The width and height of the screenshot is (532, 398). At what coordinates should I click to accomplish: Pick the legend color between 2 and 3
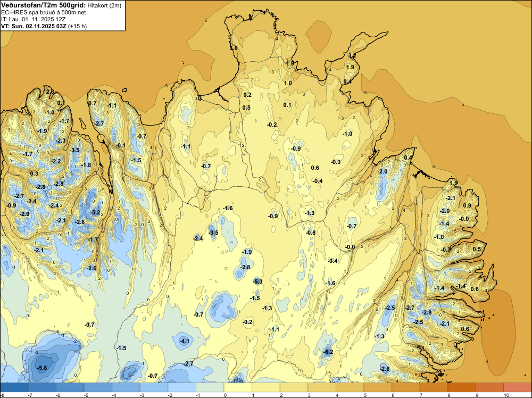pyautogui.click(x=294, y=387)
